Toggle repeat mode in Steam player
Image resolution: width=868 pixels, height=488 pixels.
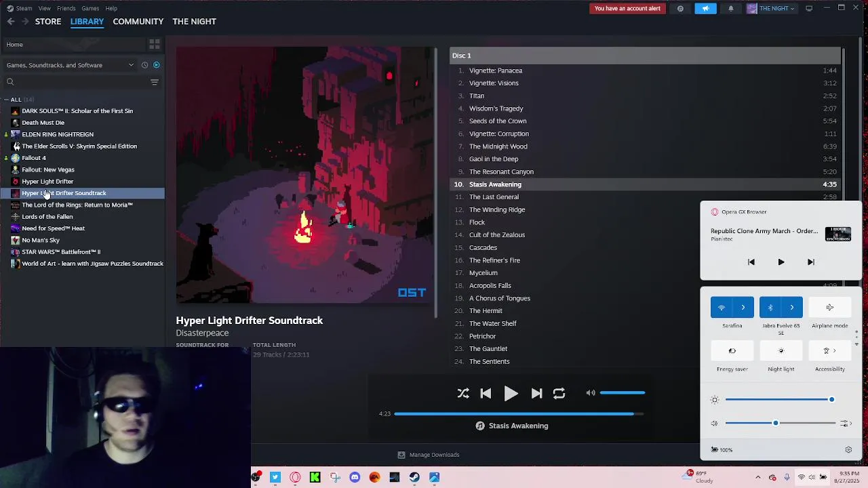[x=559, y=393]
